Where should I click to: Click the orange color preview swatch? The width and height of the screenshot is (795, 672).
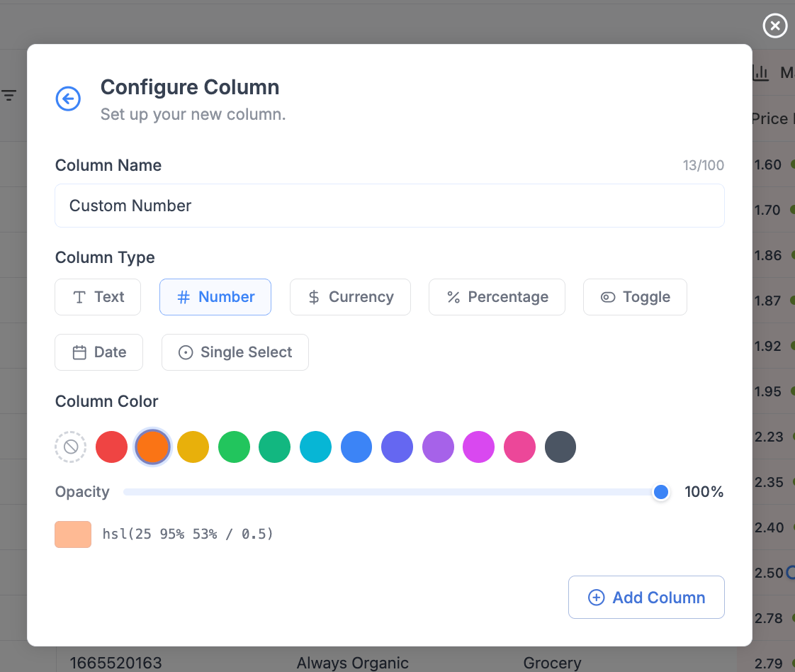(73, 534)
